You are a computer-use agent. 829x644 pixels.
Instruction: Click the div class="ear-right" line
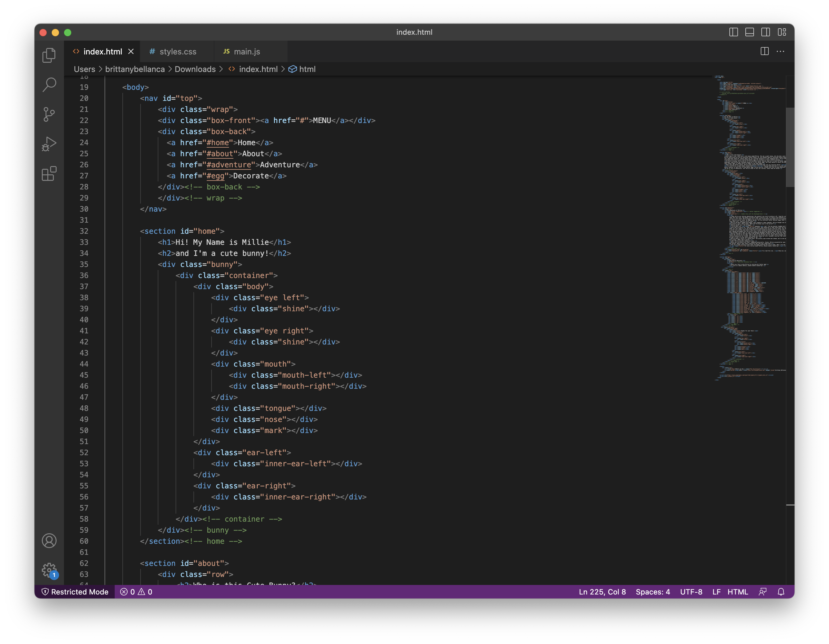click(x=244, y=486)
